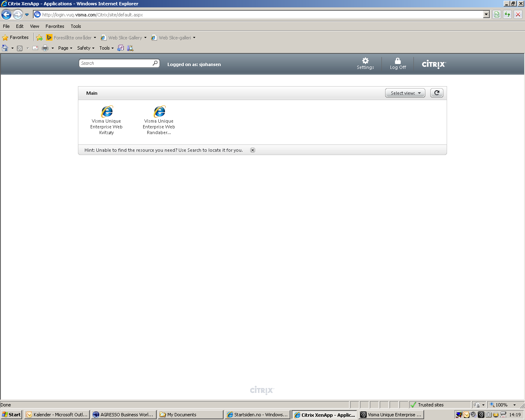Switch to Kalender - Microsoft Outlook taskbar
The width and height of the screenshot is (525, 420).
[57, 415]
